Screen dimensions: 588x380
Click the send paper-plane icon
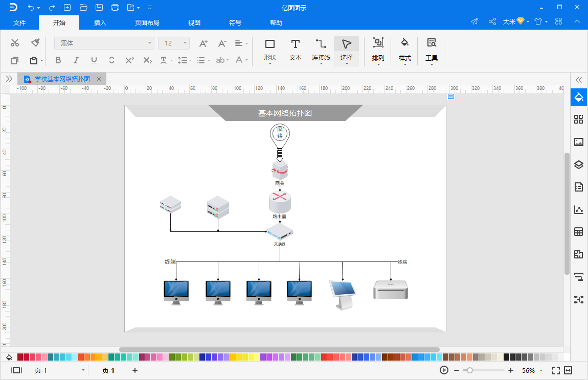click(474, 21)
